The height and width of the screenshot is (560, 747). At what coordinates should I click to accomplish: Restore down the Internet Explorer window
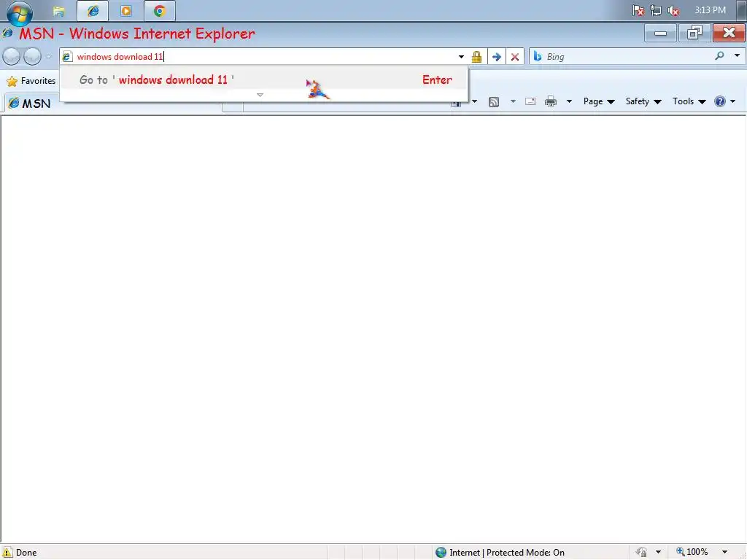694,33
